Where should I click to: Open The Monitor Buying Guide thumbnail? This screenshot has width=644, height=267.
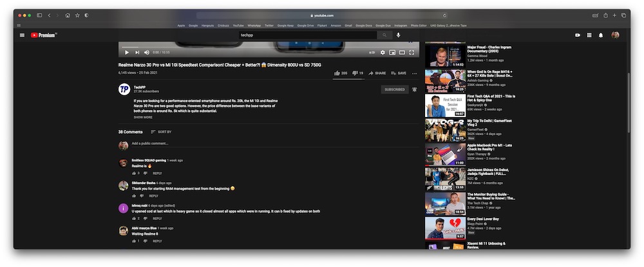pyautogui.click(x=445, y=203)
